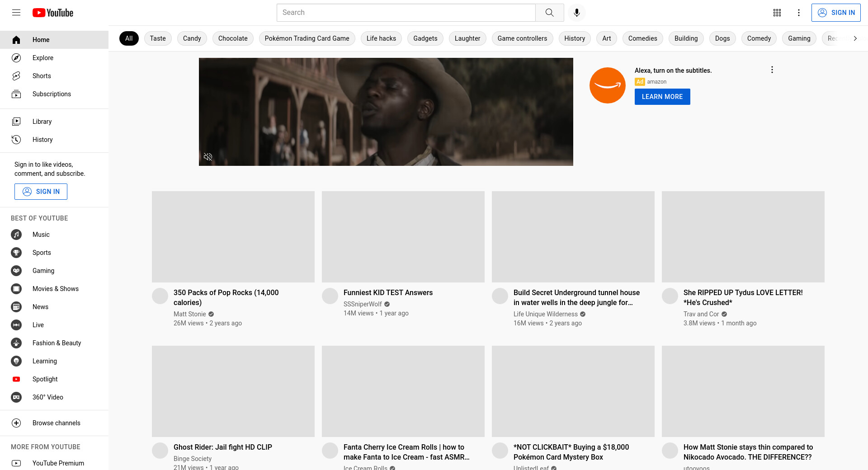Open How Matt Stonie stays thin title

tap(748, 452)
